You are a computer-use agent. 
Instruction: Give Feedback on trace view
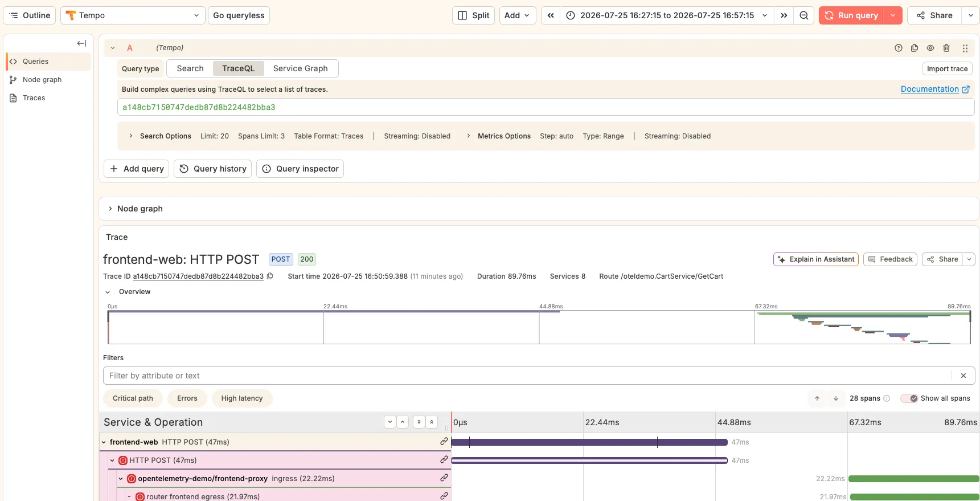click(890, 259)
